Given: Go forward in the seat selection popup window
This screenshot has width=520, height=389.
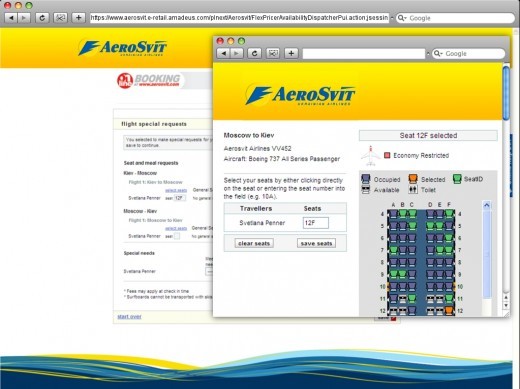Looking at the screenshot, I should pyautogui.click(x=236, y=53).
